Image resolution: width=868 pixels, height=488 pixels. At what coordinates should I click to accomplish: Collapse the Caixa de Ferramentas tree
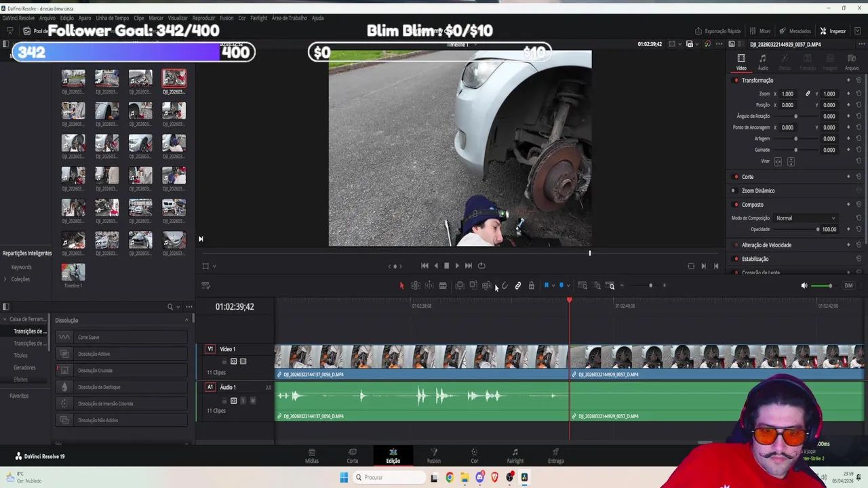point(5,319)
